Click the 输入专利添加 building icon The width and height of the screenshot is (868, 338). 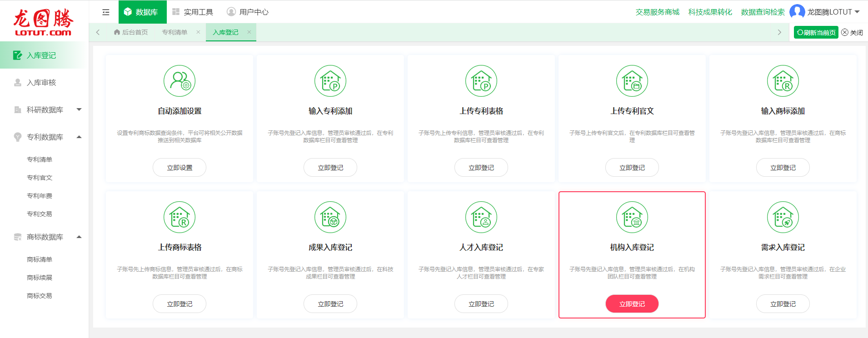(330, 81)
